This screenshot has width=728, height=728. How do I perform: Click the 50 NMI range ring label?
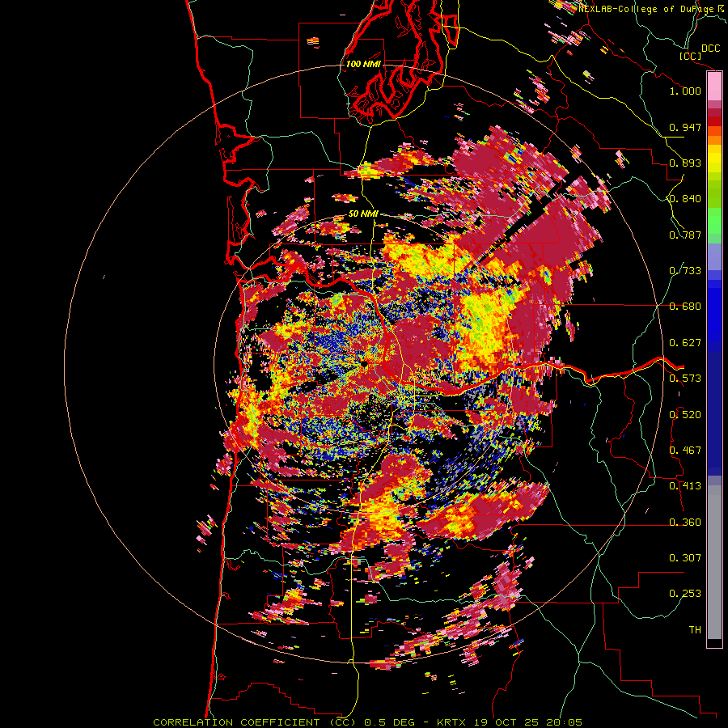click(363, 214)
